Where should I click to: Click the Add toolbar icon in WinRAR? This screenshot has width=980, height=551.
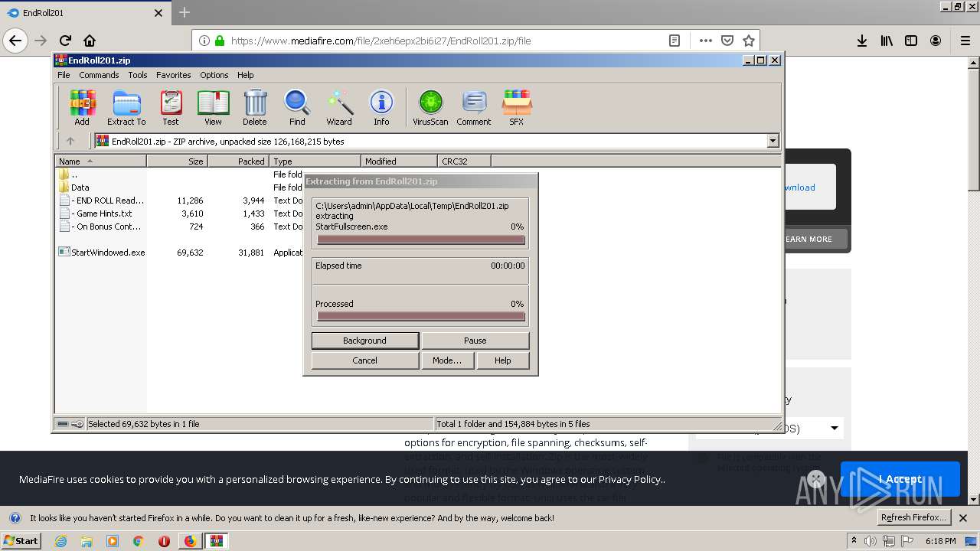[82, 107]
